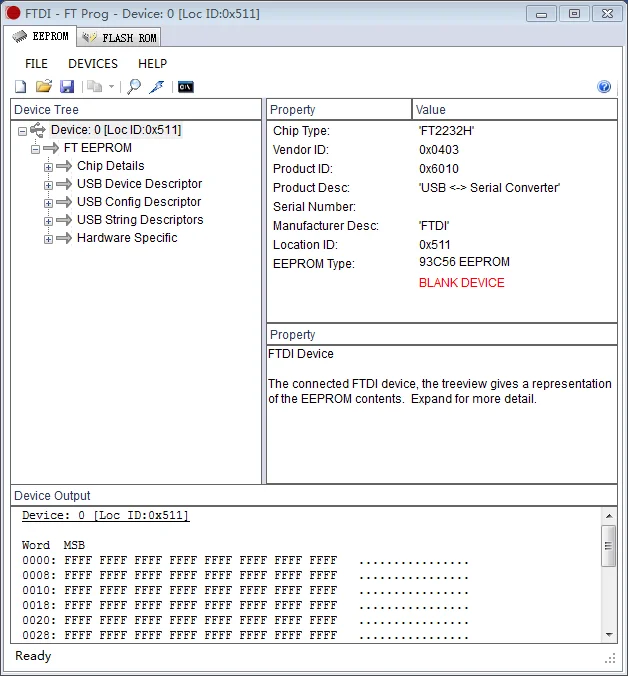Open the HELP menu
The image size is (628, 676).
click(x=152, y=64)
